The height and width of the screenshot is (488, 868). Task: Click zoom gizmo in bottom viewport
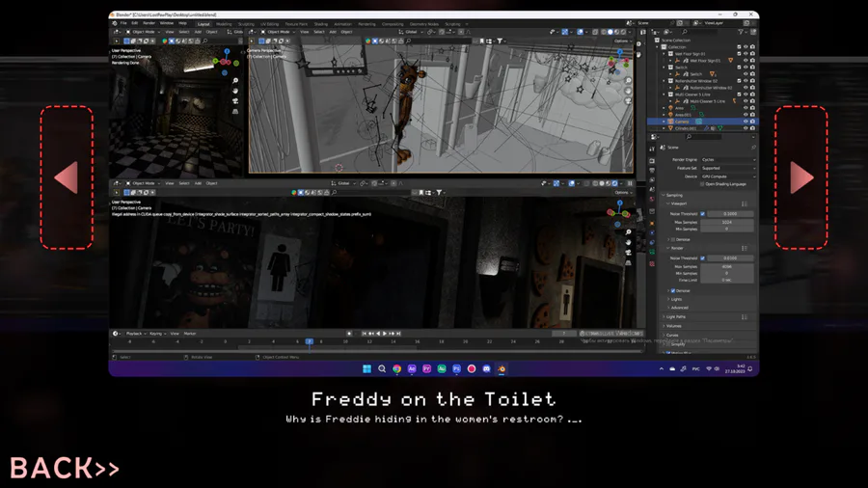628,231
